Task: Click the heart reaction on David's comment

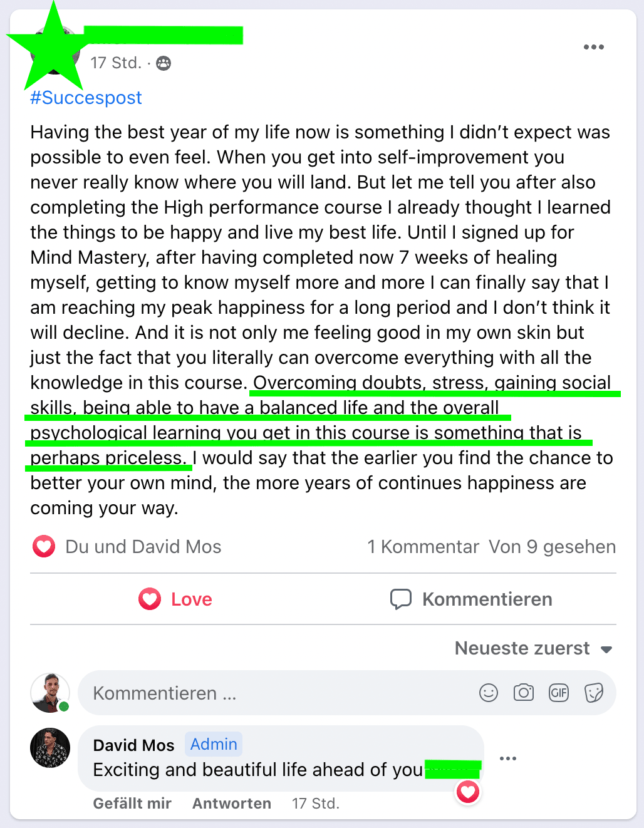Action: (468, 792)
